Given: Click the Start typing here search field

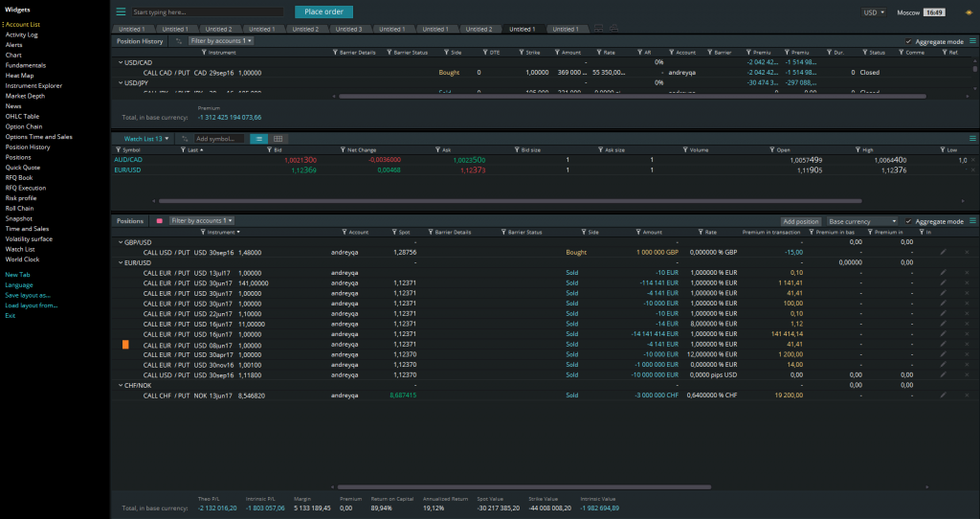Looking at the screenshot, I should tap(208, 11).
